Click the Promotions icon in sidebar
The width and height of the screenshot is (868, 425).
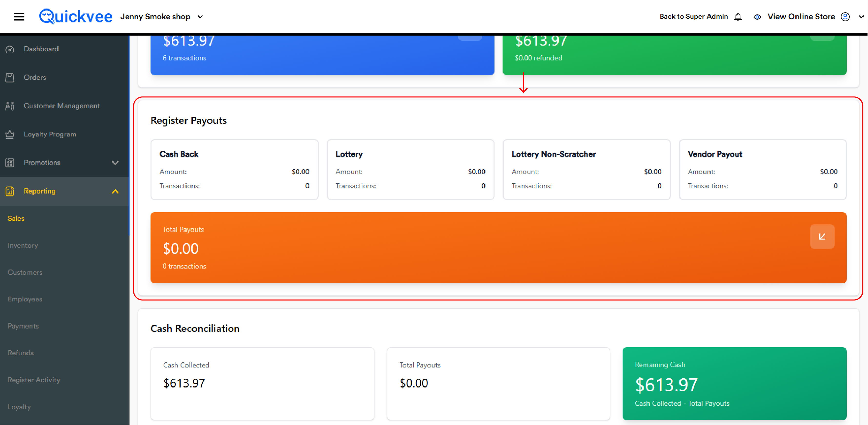10,163
